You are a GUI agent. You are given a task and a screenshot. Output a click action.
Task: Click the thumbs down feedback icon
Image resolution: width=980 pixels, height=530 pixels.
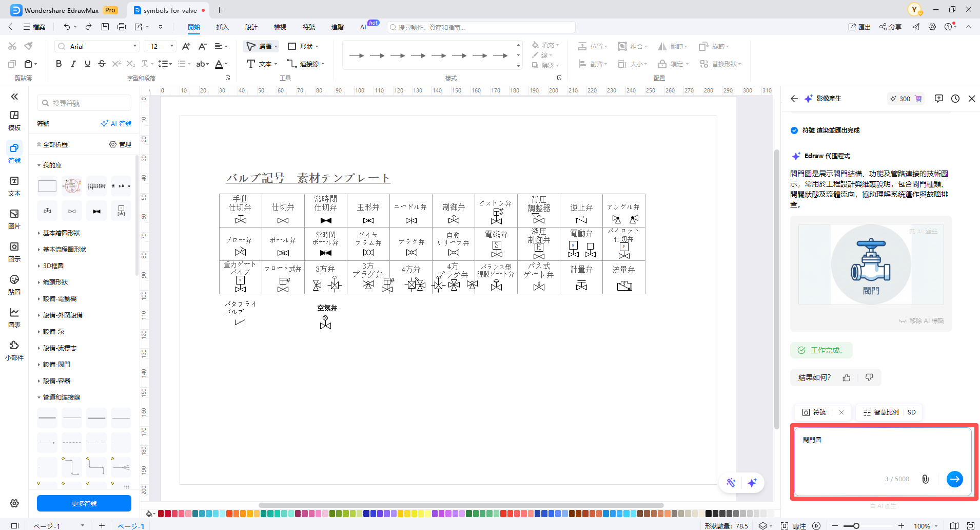869,377
